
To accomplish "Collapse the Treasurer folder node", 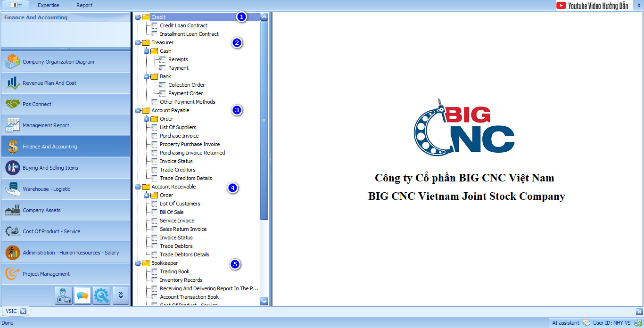I will (x=138, y=43).
